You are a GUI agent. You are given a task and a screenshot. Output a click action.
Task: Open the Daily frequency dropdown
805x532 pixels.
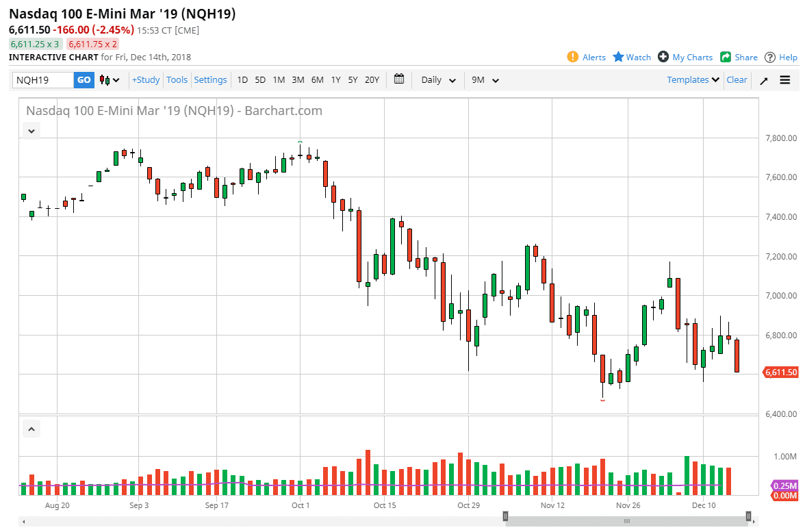[x=437, y=80]
